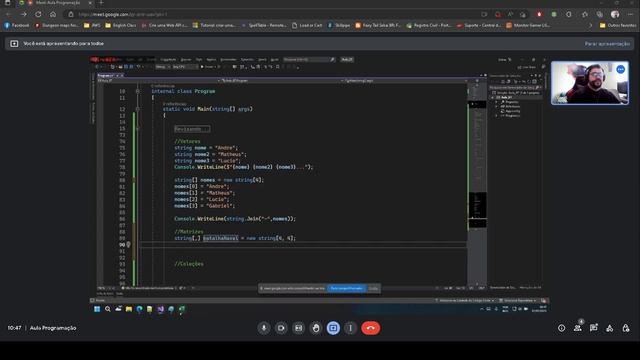Viewport: 640px width, 360px height.
Task: Click editor vertical scrollbar map
Action: pos(477,184)
